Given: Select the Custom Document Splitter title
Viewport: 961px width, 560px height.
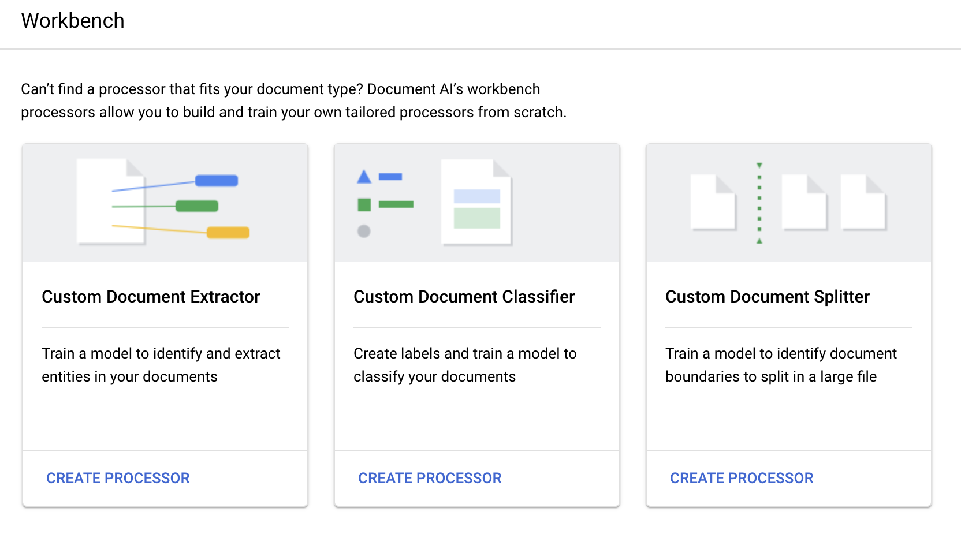Looking at the screenshot, I should (767, 297).
